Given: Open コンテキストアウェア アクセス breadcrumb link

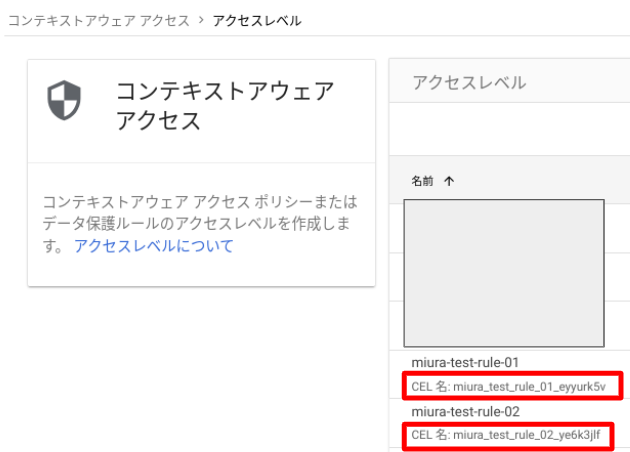Looking at the screenshot, I should [x=99, y=20].
